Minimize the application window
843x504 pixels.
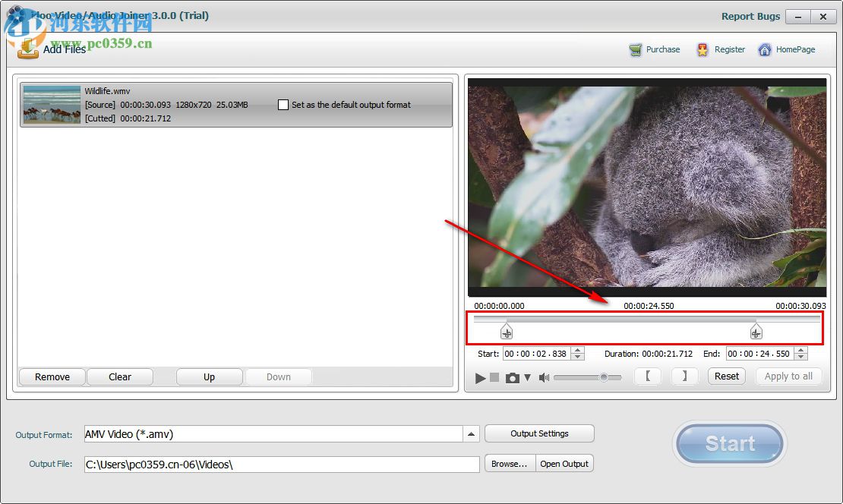tap(798, 17)
